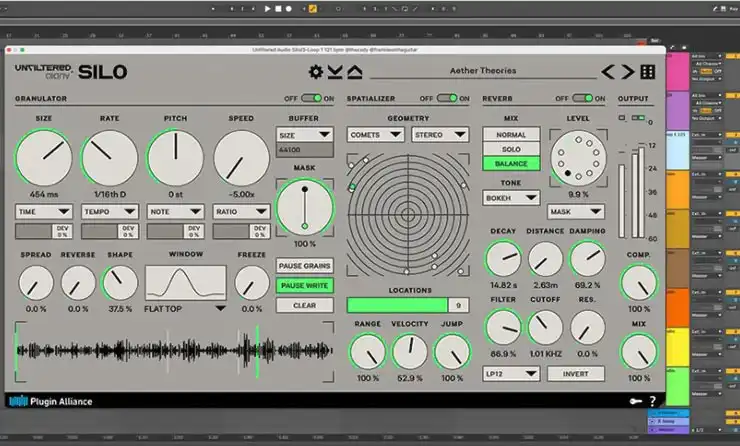Click the Locations slider bar
The width and height of the screenshot is (740, 446).
[397, 305]
